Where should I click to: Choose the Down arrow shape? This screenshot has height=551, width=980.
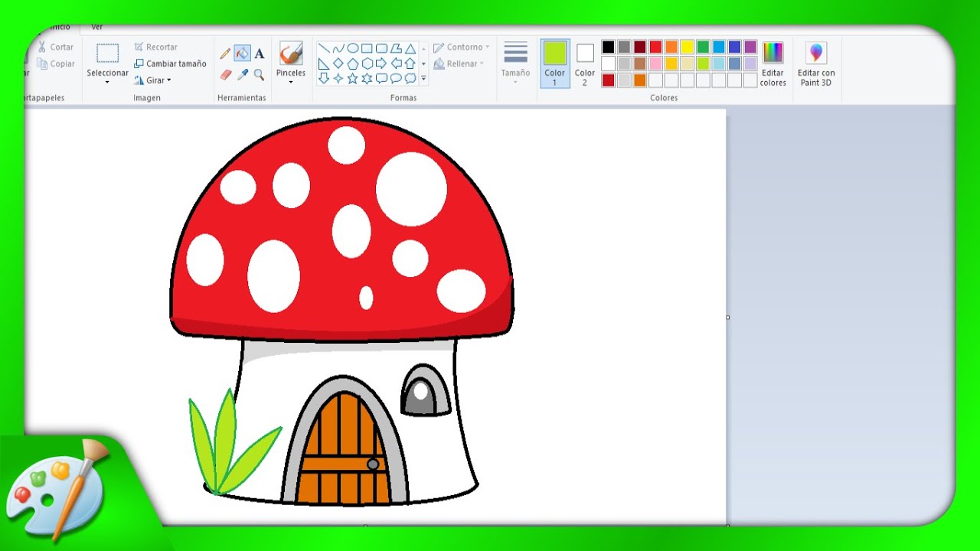[x=324, y=78]
